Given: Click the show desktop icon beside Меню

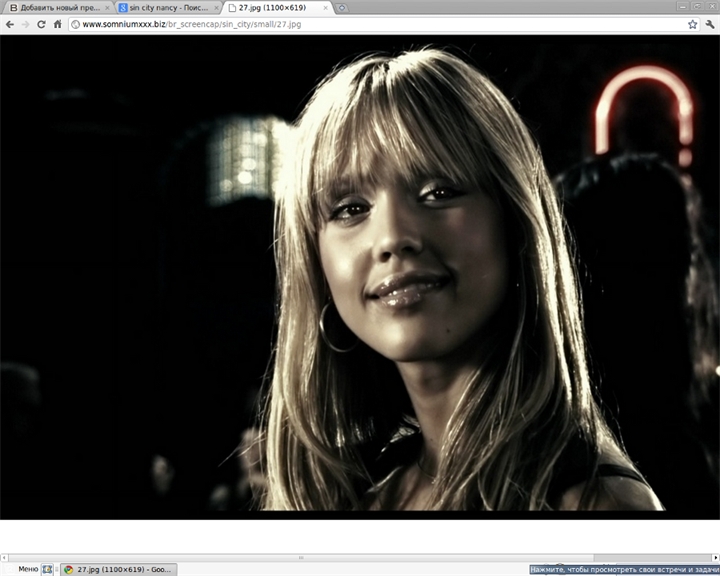Looking at the screenshot, I should 47,570.
